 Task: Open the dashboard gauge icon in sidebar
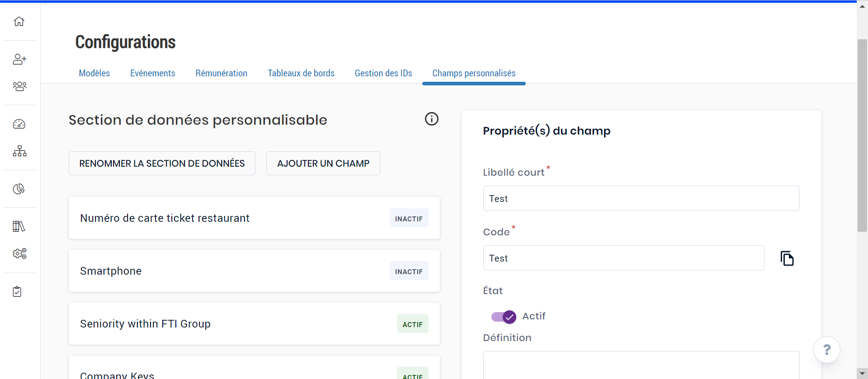click(19, 124)
